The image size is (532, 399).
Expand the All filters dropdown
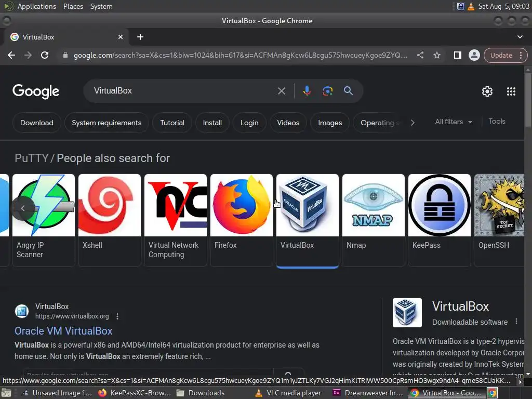(x=453, y=122)
